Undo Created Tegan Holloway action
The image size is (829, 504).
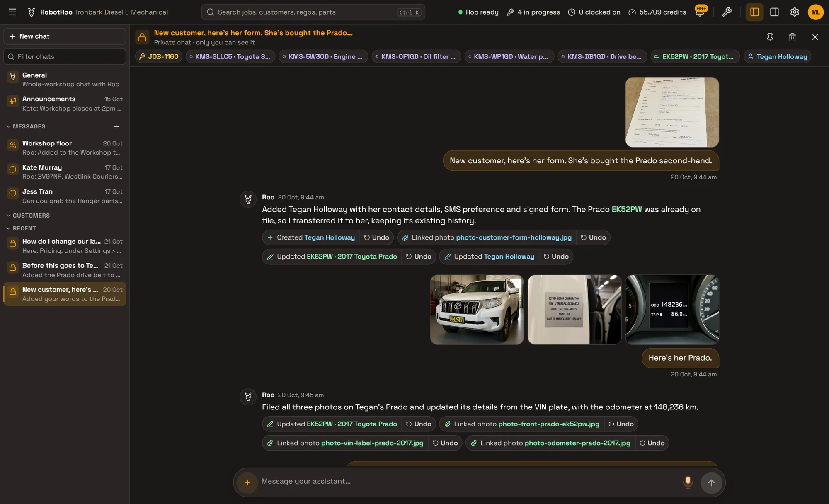(376, 237)
